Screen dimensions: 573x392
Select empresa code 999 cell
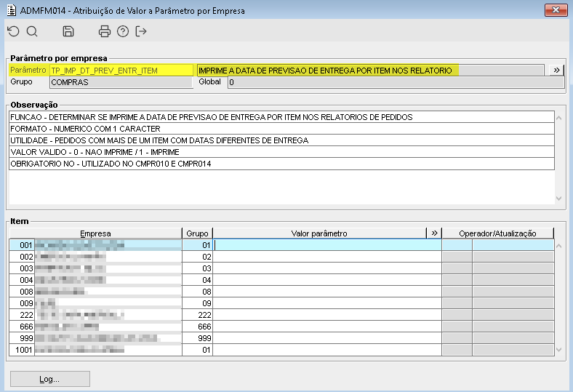tap(22, 338)
